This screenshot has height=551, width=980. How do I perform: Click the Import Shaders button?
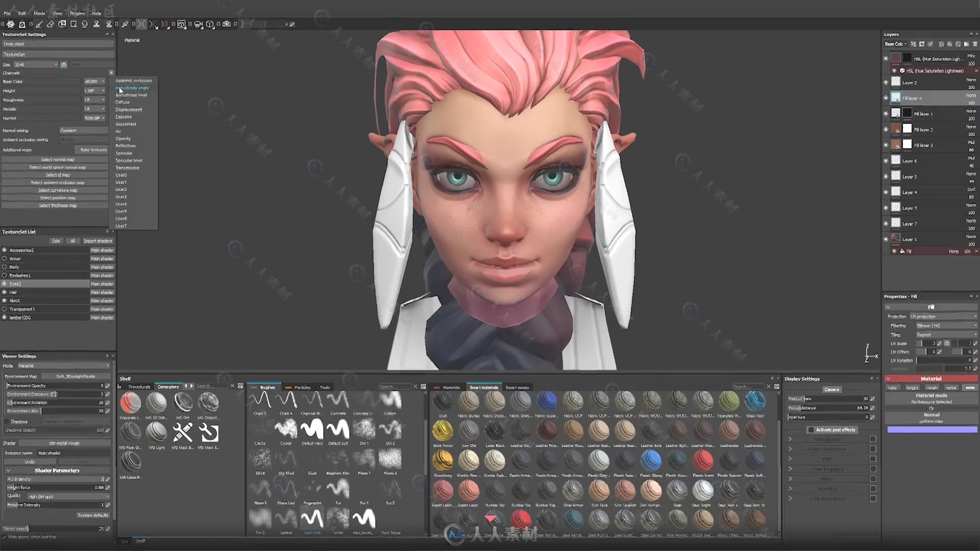click(96, 241)
